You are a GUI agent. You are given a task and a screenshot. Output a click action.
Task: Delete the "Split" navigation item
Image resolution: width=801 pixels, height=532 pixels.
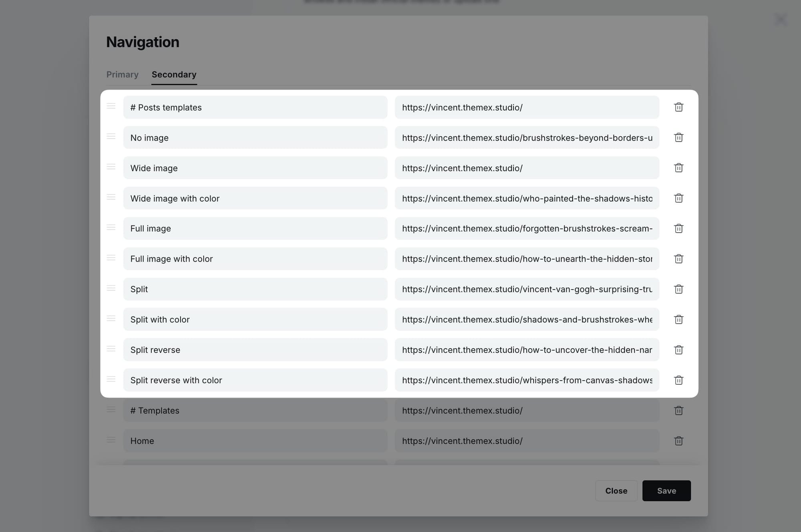click(x=678, y=289)
